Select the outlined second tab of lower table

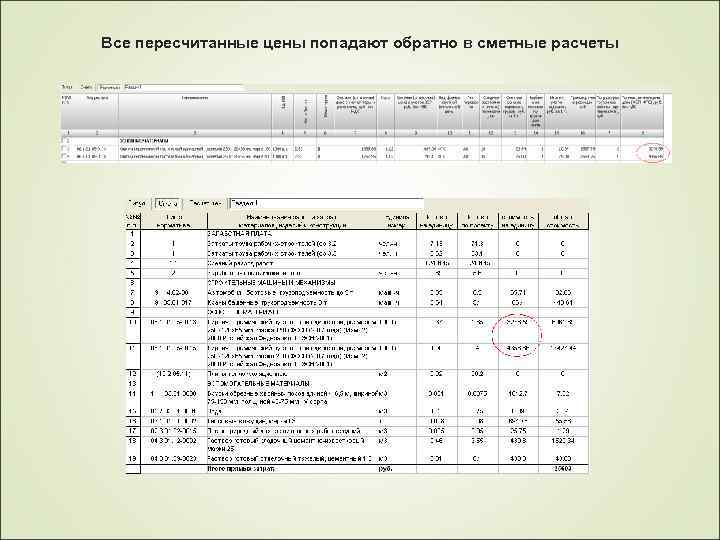tap(167, 203)
